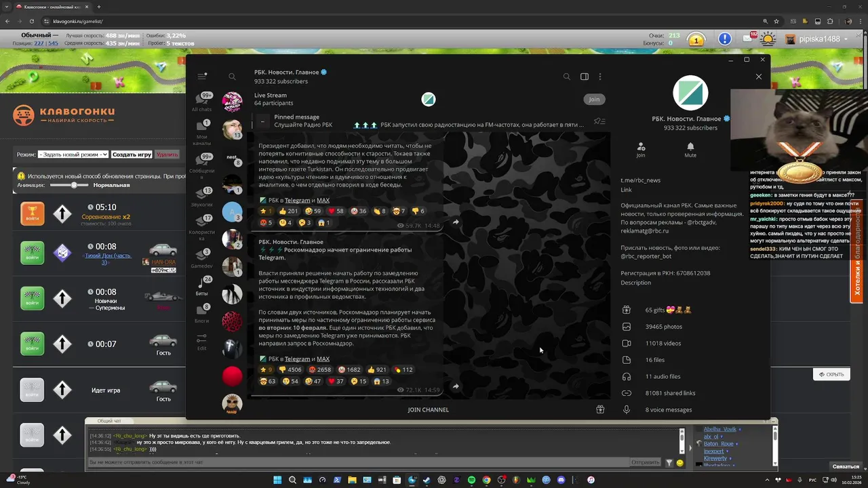Click the smiley emoji icon in chat
Screen dimensions: 868x488
[x=680, y=463]
